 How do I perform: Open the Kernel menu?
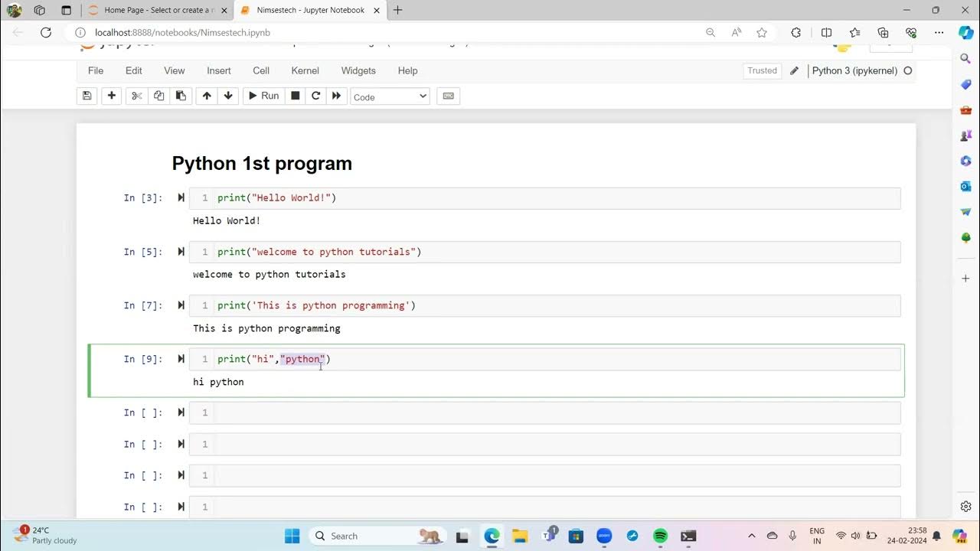[x=305, y=70]
